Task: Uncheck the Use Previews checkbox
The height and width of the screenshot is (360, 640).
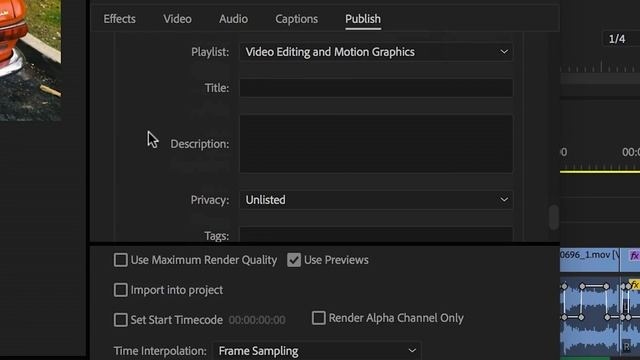Action: click(x=294, y=260)
